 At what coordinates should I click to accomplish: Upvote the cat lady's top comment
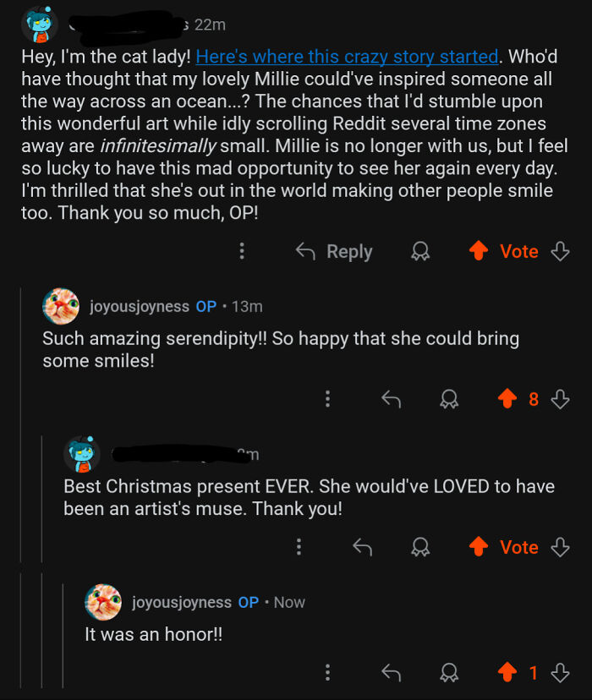pos(479,251)
